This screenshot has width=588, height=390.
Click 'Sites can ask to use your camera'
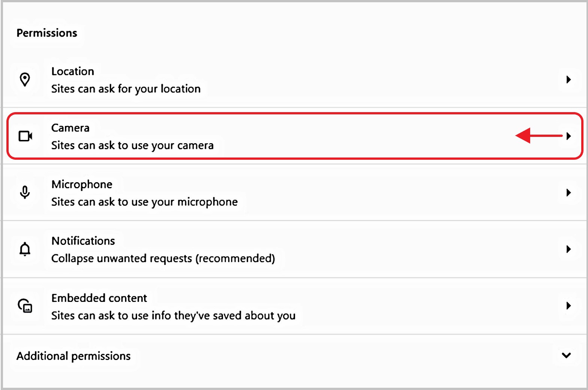tap(132, 145)
